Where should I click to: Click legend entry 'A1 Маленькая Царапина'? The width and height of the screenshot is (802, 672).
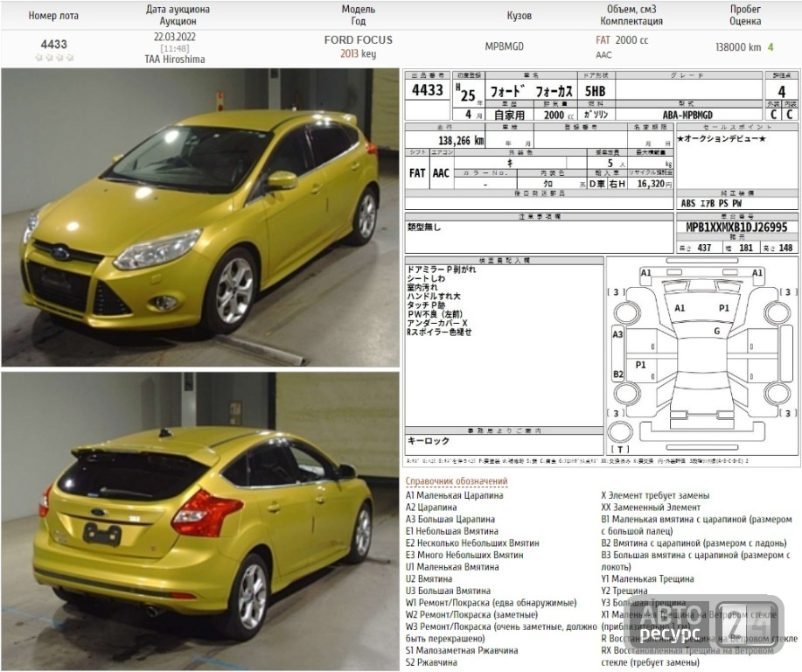pyautogui.click(x=454, y=495)
